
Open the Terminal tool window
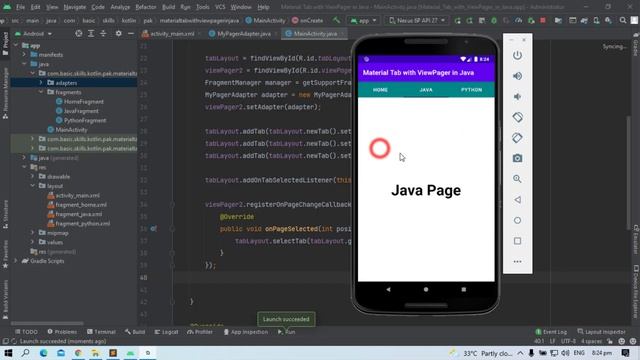tap(101, 332)
